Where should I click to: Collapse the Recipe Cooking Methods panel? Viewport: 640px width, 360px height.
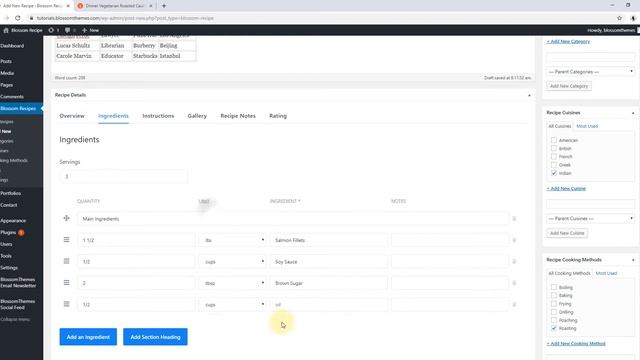coord(633,260)
